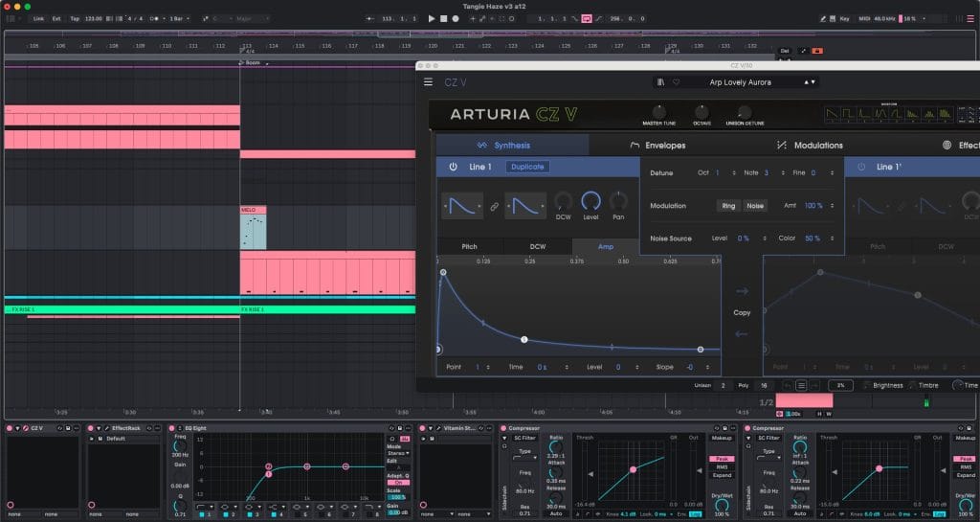
Task: Toggle EQ Eight Adapt. Q On button
Action: [398, 483]
